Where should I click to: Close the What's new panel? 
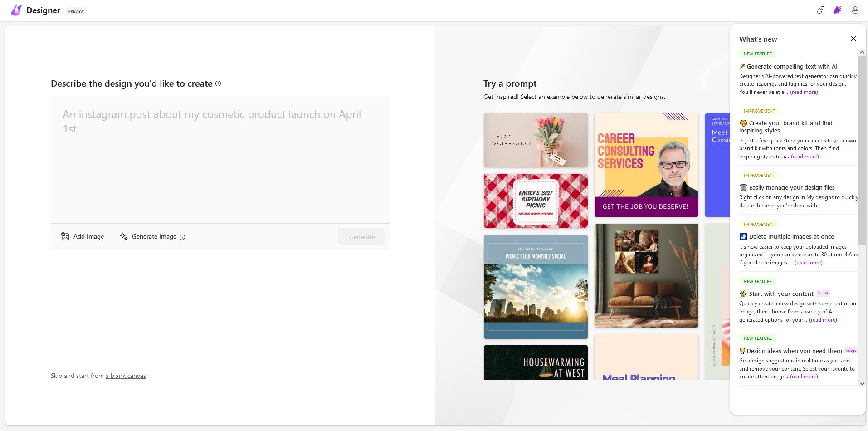click(x=853, y=39)
